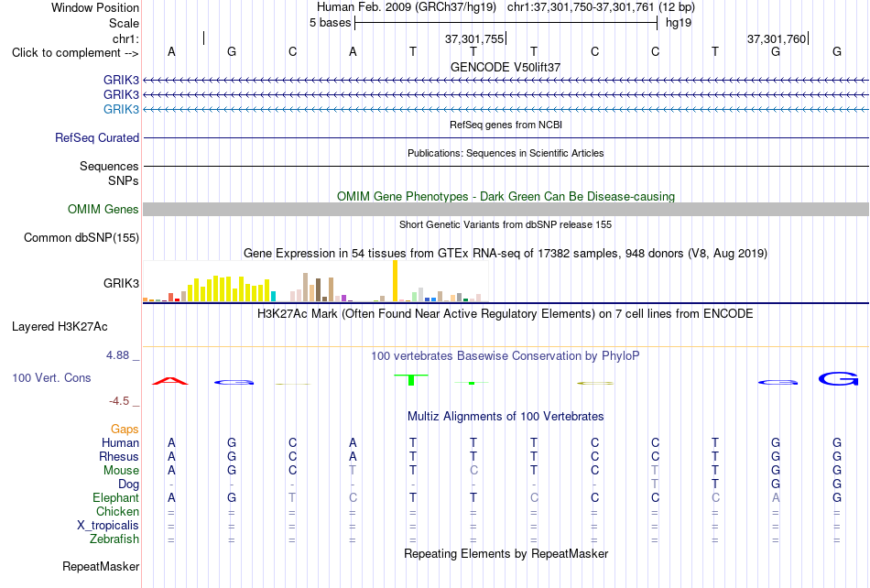
Task: Click the orange Gaps label
Action: [x=125, y=429]
